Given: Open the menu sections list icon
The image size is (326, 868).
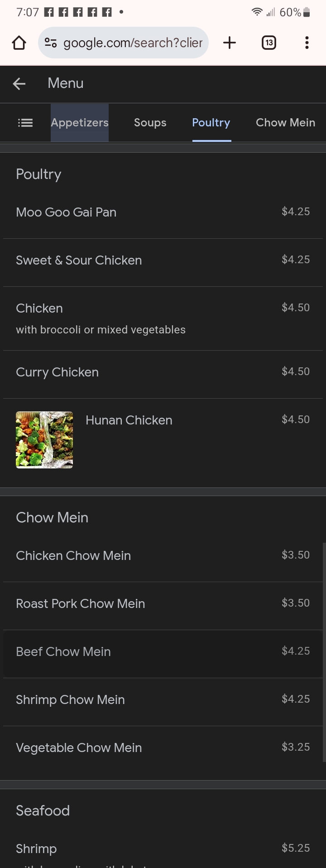Looking at the screenshot, I should [x=25, y=123].
